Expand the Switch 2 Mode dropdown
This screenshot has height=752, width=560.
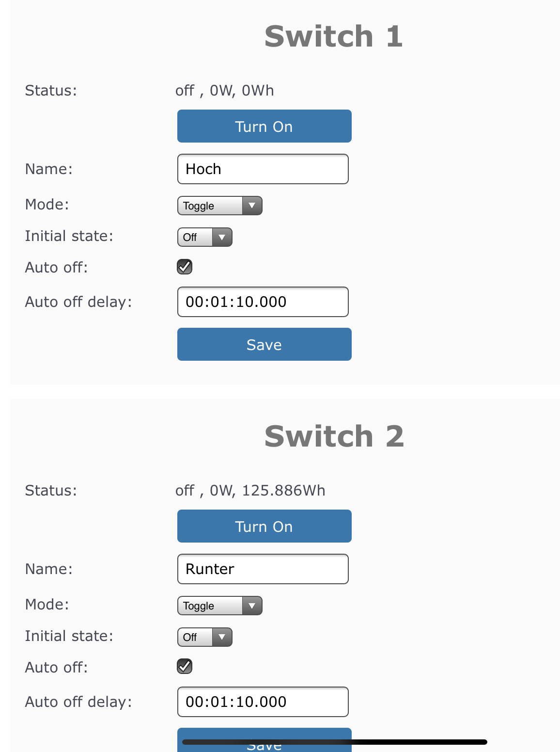point(219,606)
